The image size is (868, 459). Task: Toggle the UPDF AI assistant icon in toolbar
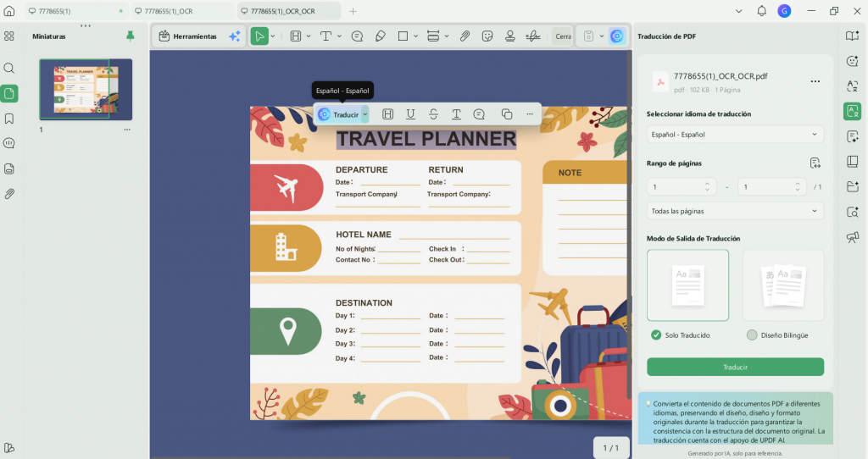tap(617, 36)
